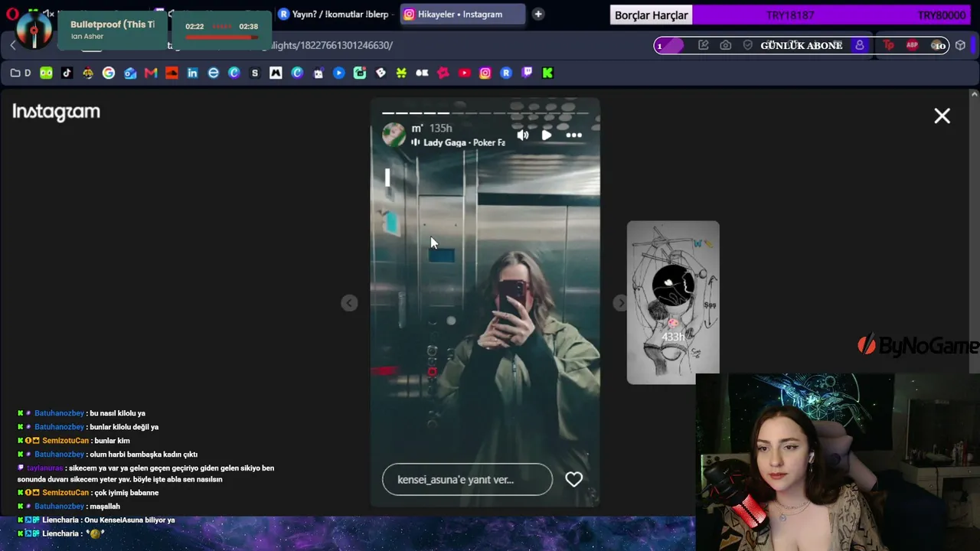Go back to previous page
The width and height of the screenshot is (980, 551).
pos(13,45)
